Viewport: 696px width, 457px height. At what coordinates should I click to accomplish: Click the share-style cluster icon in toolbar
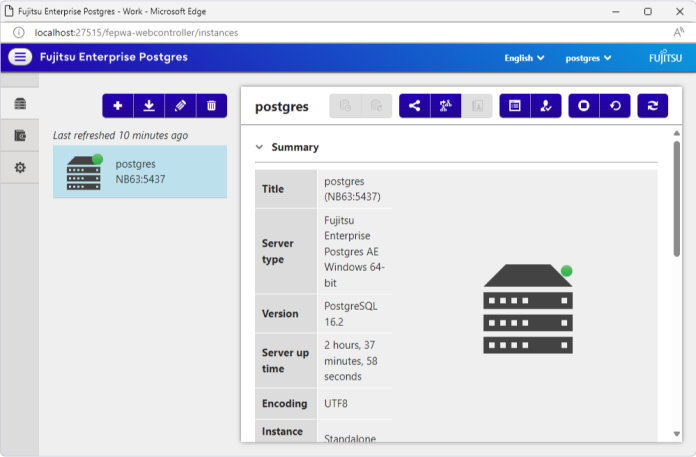pos(414,106)
